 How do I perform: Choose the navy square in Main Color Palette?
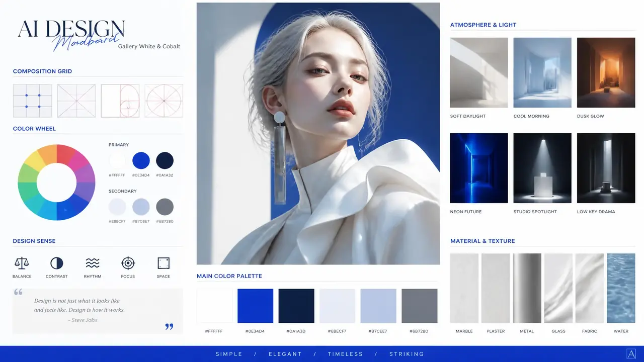pyautogui.click(x=296, y=306)
